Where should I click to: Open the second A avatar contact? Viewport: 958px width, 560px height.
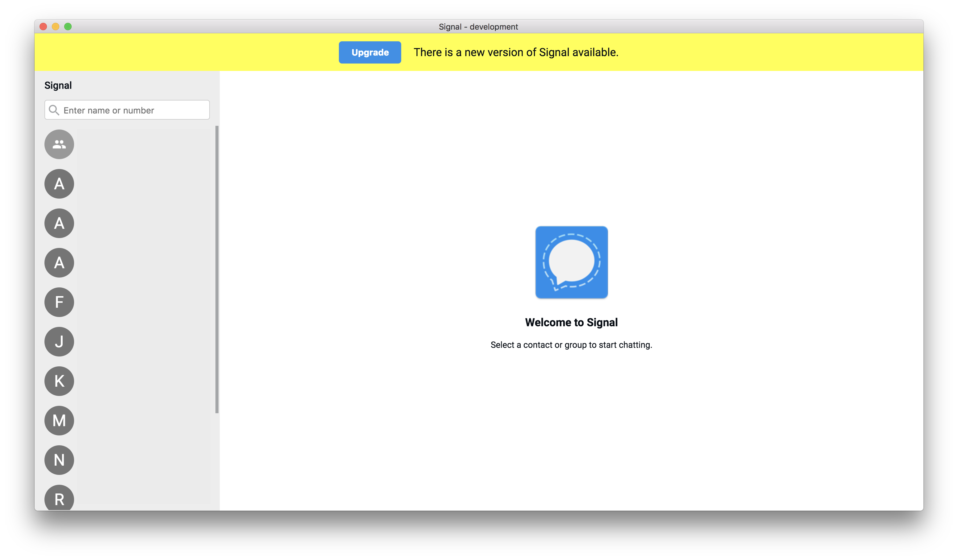(x=59, y=223)
